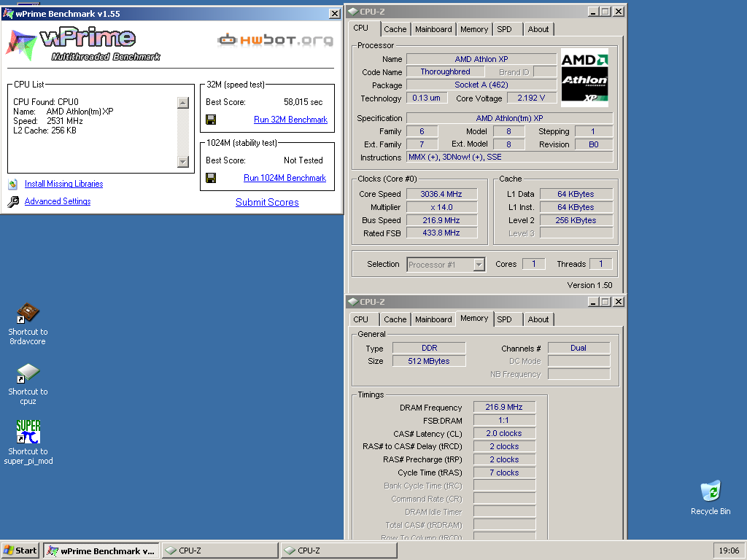Switch to Mainboard tab in upper CPU-Z
This screenshot has height=560, width=747.
[x=433, y=29]
